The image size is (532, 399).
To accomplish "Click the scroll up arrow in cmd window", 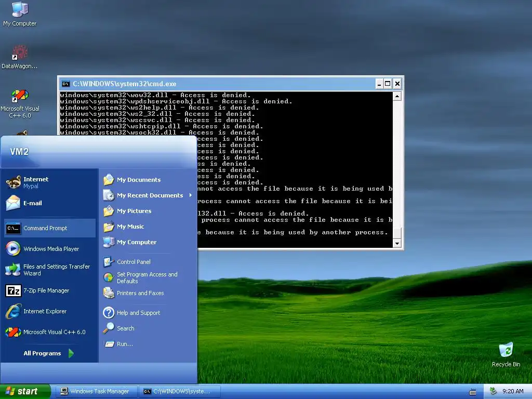I will [x=397, y=96].
